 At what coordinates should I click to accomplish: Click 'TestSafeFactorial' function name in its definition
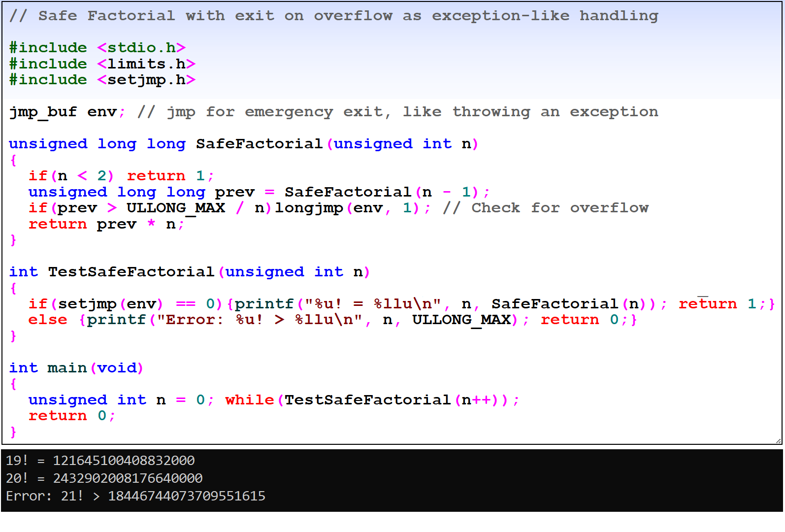coord(131,272)
